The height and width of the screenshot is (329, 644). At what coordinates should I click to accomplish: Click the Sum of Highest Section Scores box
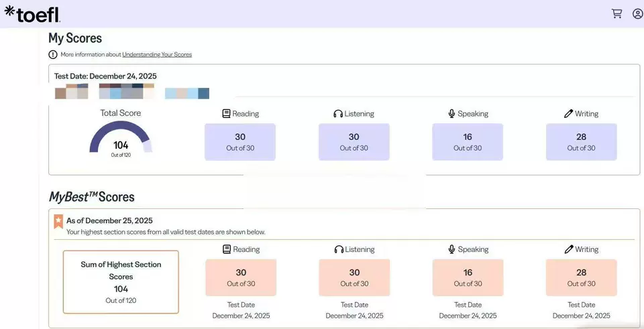pos(121,282)
